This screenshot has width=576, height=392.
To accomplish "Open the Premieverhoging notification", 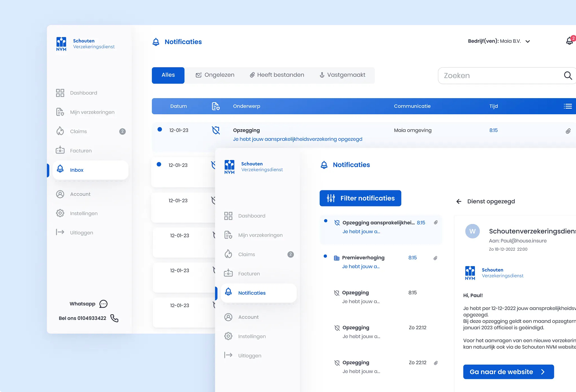I will point(363,258).
